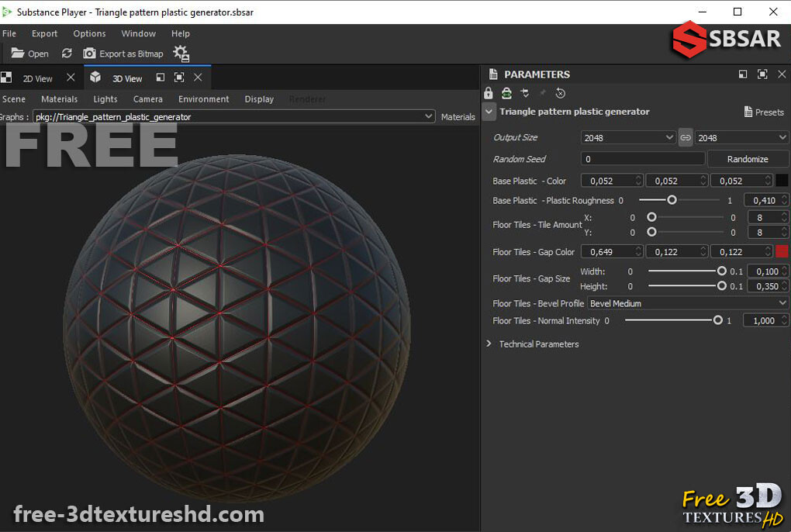
Task: Click the Gap Size Height slider handle
Action: pos(721,286)
